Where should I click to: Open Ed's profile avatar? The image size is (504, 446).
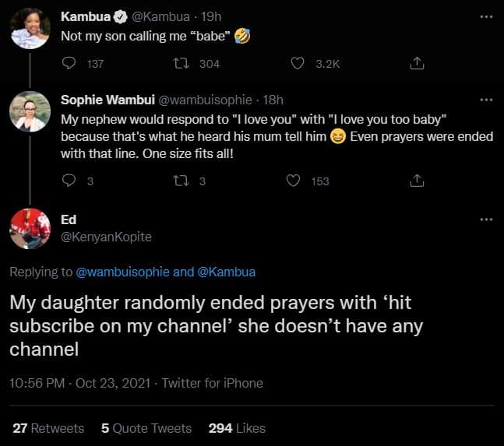pos(30,227)
